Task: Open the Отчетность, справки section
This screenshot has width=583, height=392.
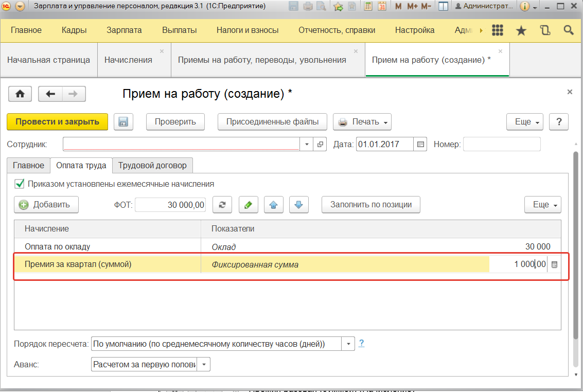Action: point(337,30)
